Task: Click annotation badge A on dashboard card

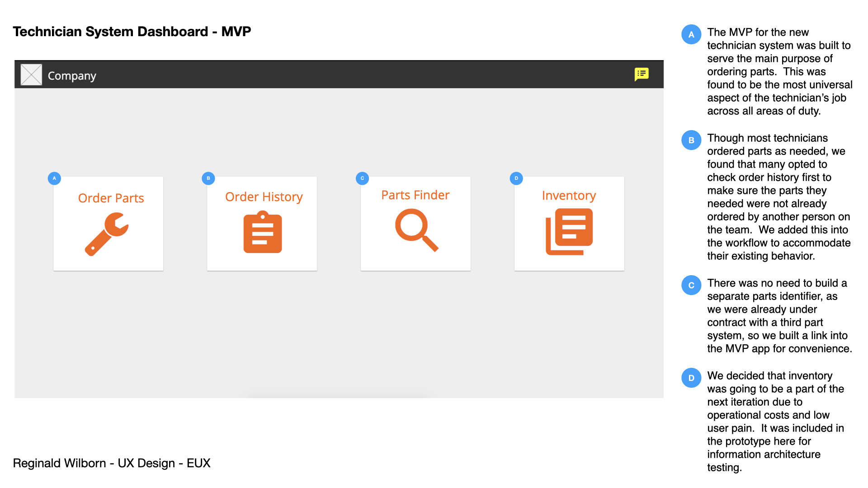Action: click(54, 178)
